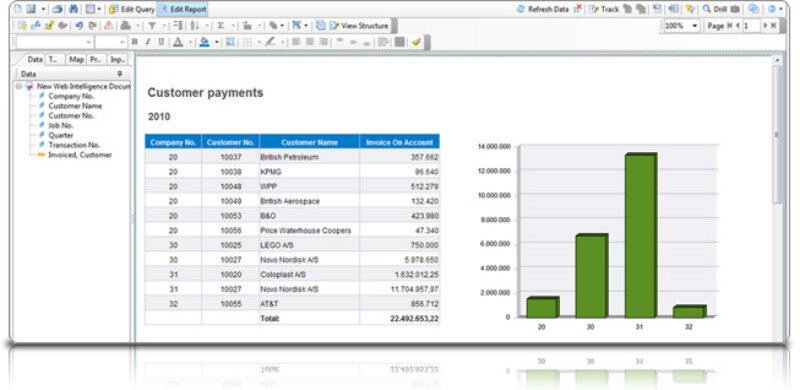Switch to the Inp.. tab

click(x=117, y=60)
